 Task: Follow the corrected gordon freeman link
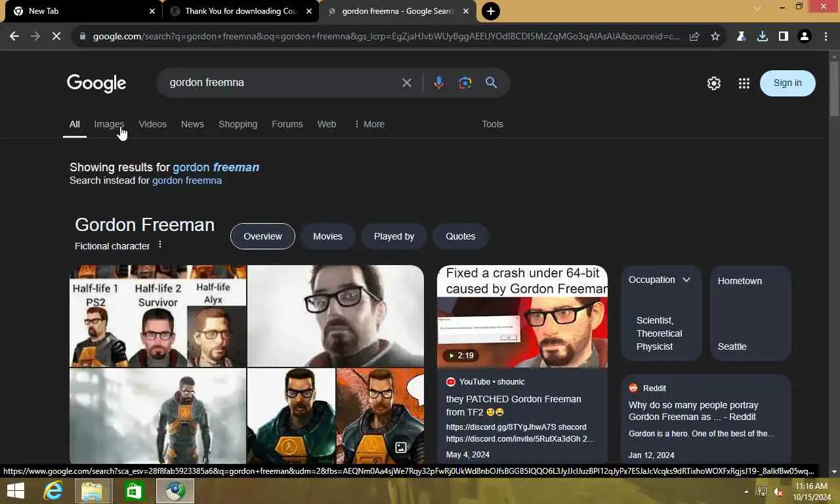[216, 167]
